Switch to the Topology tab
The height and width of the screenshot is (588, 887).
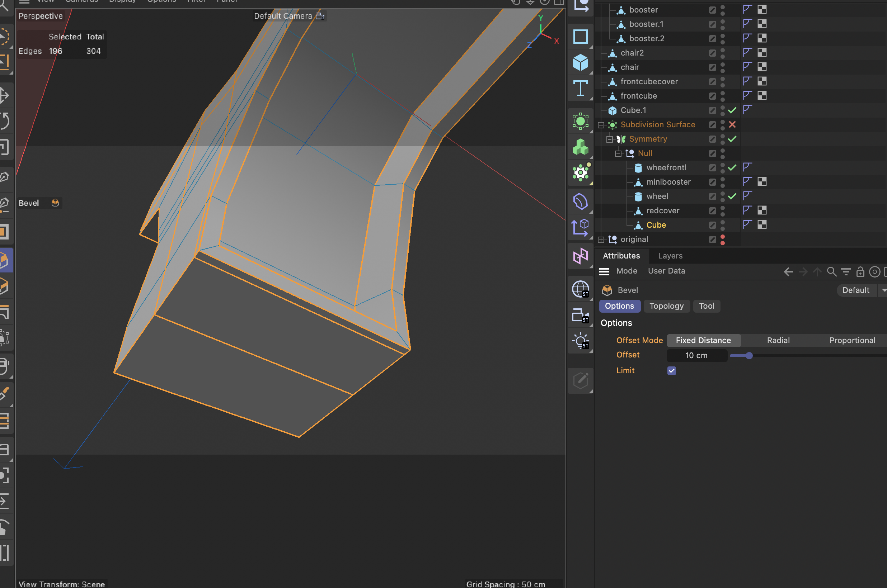click(666, 306)
